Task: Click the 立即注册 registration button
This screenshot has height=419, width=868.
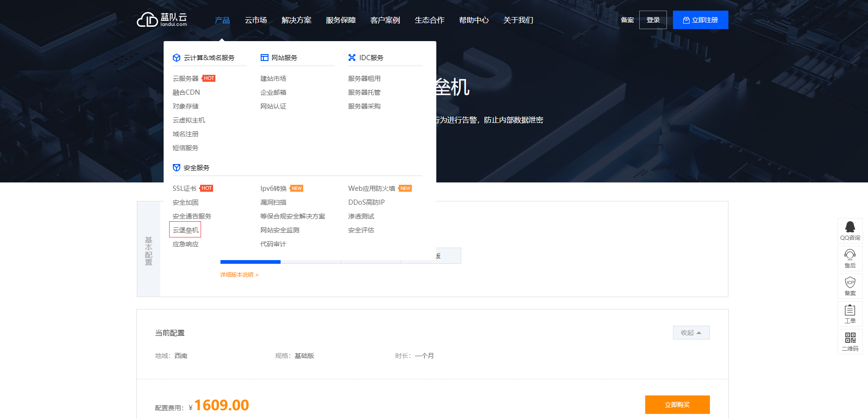Action: 700,19
